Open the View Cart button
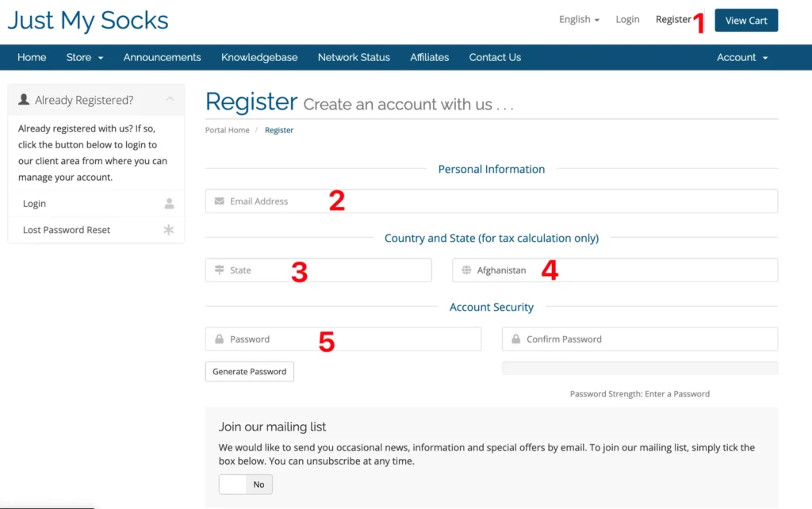The height and width of the screenshot is (509, 812). click(745, 20)
